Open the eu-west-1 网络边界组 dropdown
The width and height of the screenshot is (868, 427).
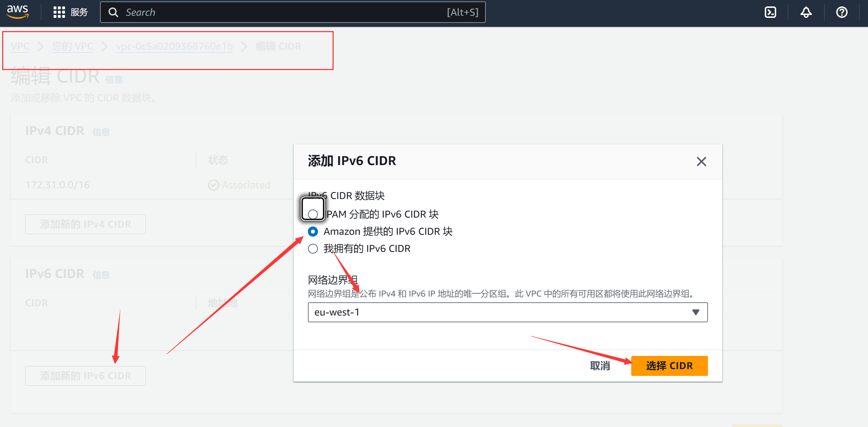[x=508, y=312]
